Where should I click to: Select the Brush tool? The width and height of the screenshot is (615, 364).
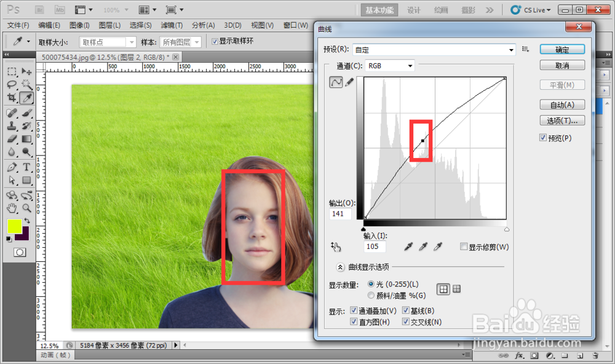pyautogui.click(x=26, y=113)
